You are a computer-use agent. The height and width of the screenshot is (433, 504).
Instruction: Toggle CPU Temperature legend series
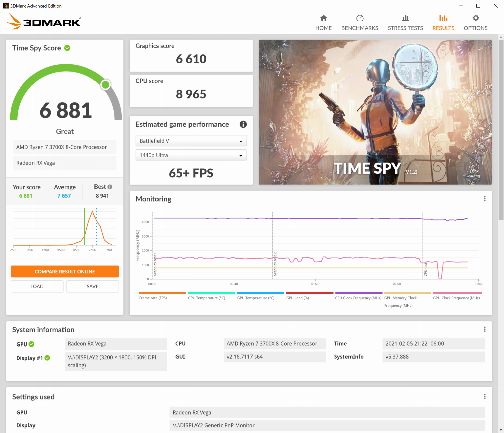click(206, 298)
